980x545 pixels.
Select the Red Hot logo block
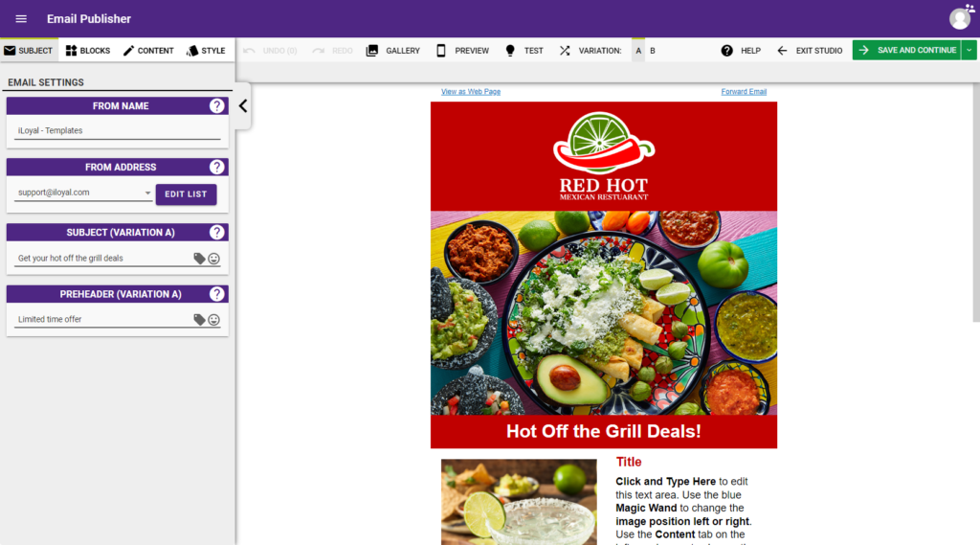[604, 156]
